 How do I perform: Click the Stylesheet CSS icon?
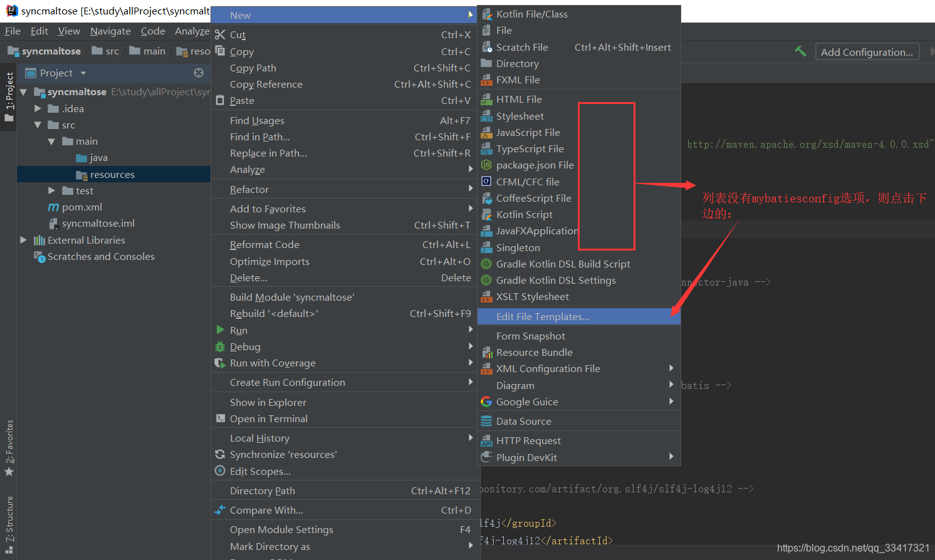point(487,116)
